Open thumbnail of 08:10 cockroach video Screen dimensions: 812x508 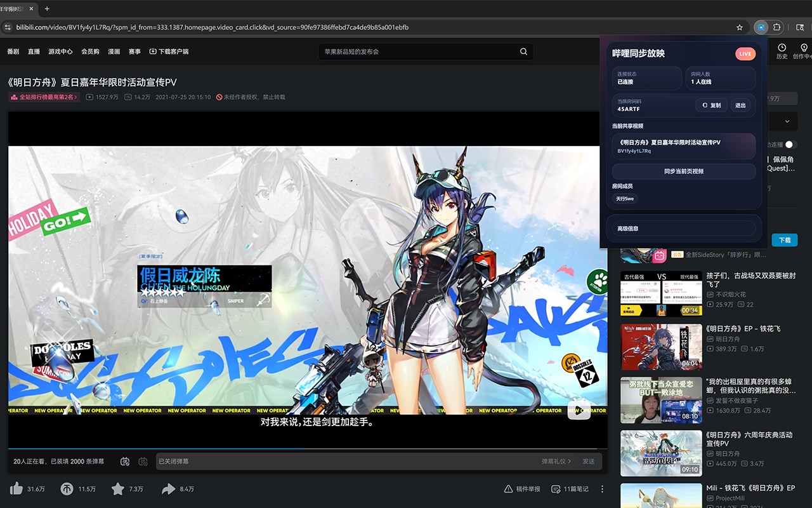[661, 400]
